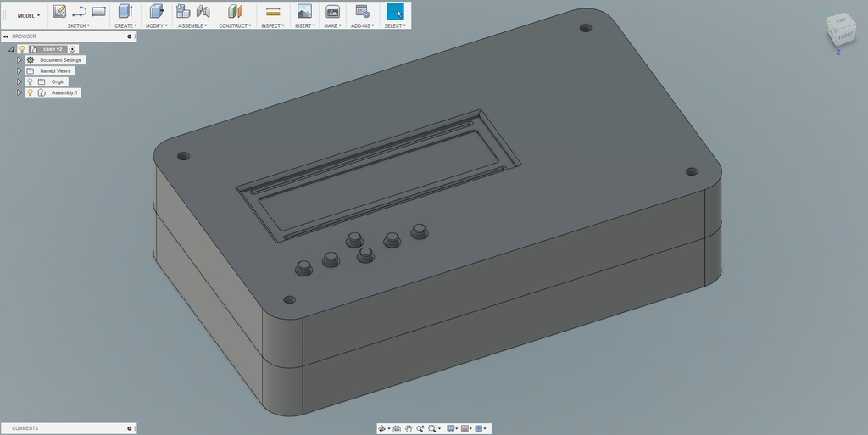The image size is (868, 435).
Task: Select the Press Pull modify tool icon
Action: (x=156, y=11)
